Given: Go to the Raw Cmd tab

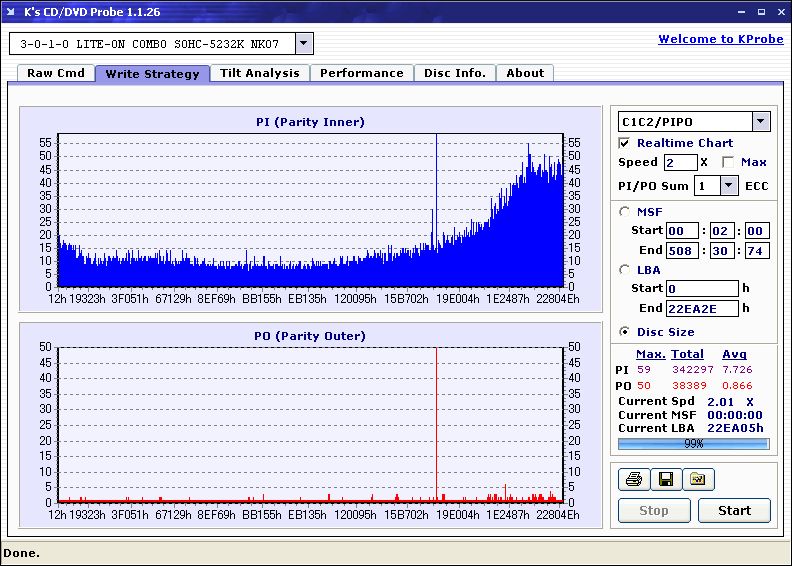Looking at the screenshot, I should 55,73.
